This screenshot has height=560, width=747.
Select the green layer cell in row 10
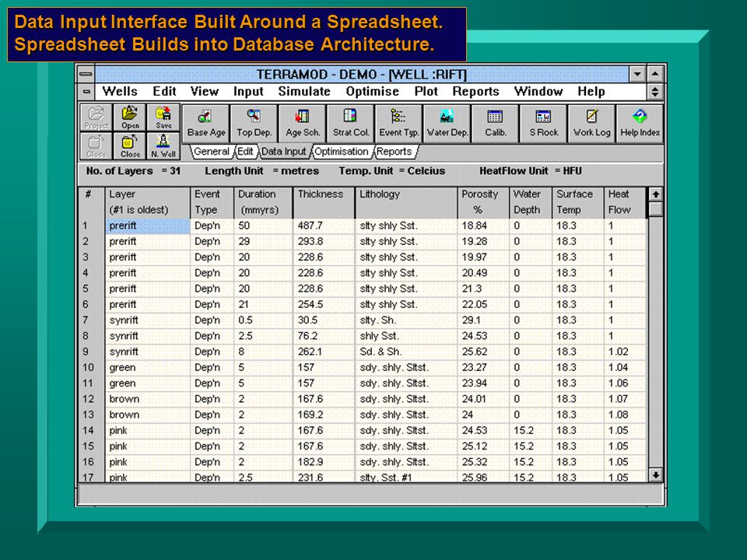tap(148, 367)
